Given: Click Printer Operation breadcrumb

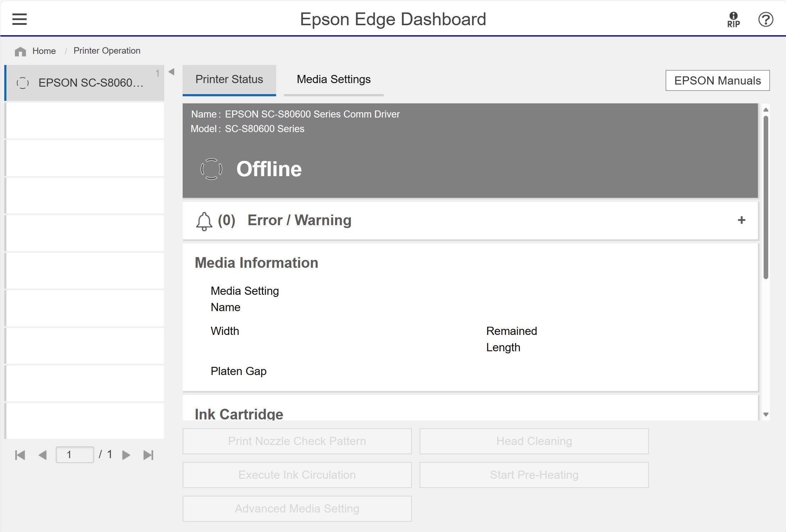Looking at the screenshot, I should (107, 51).
